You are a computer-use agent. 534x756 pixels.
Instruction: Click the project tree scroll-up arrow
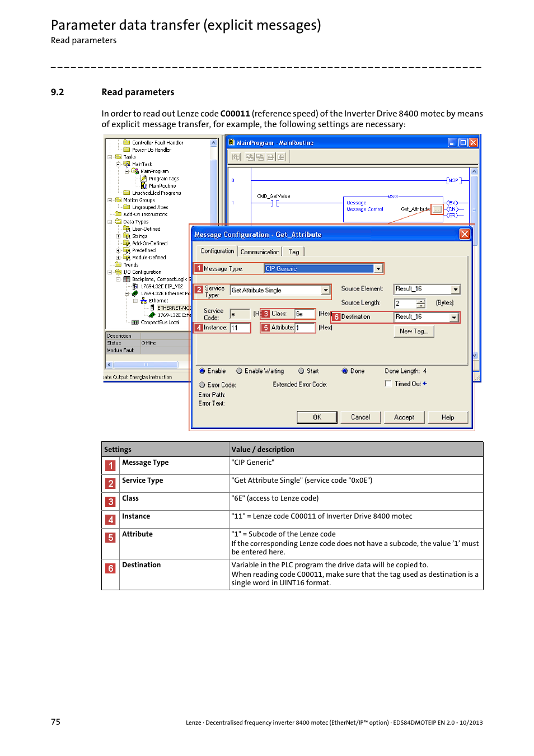(x=213, y=143)
